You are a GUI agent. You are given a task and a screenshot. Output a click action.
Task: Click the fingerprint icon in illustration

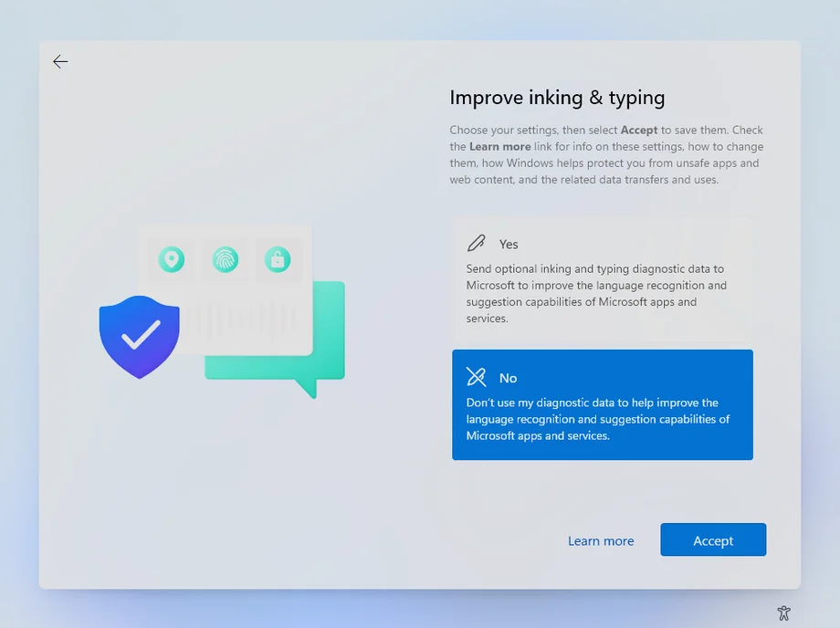(225, 260)
